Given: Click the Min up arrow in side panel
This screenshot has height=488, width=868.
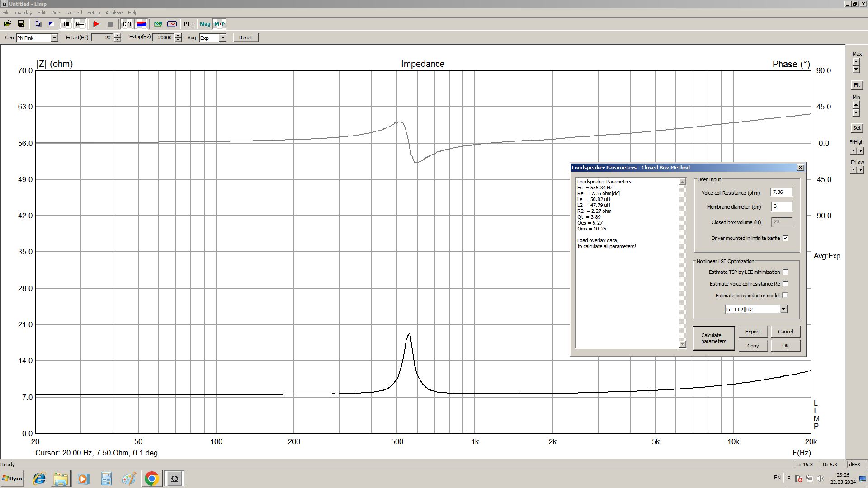Looking at the screenshot, I should click(856, 105).
